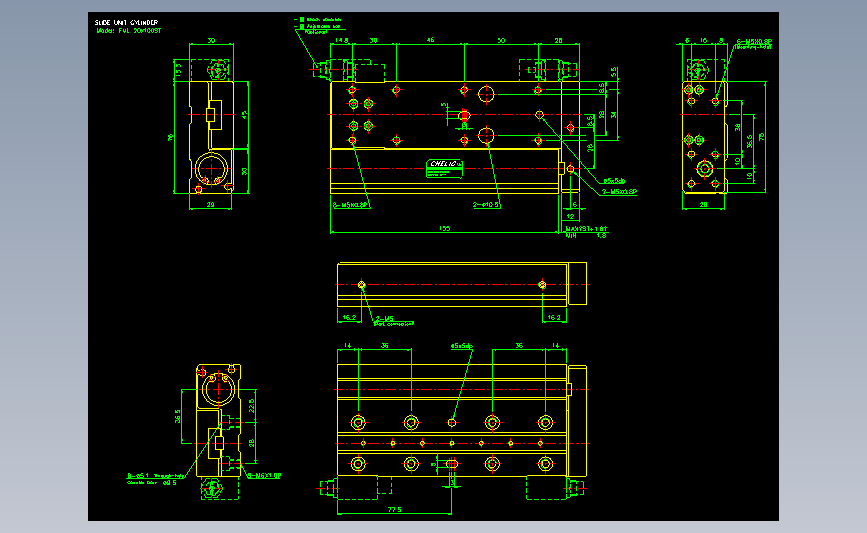Click the CHELIC nameplate on the cylinder body
Screen dimensions: 867x533
coord(445,169)
